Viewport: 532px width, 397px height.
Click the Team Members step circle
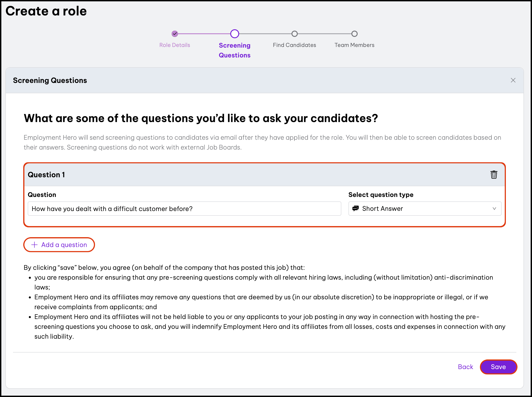[354, 34]
